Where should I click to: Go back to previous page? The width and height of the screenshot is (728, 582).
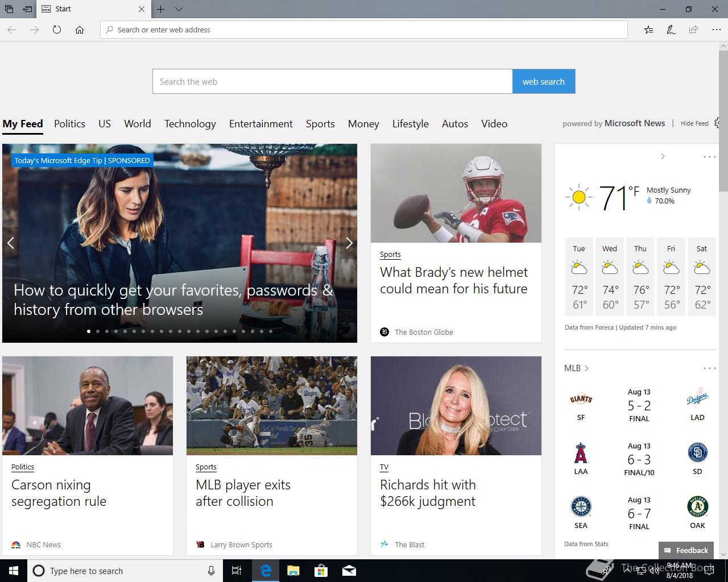click(12, 30)
